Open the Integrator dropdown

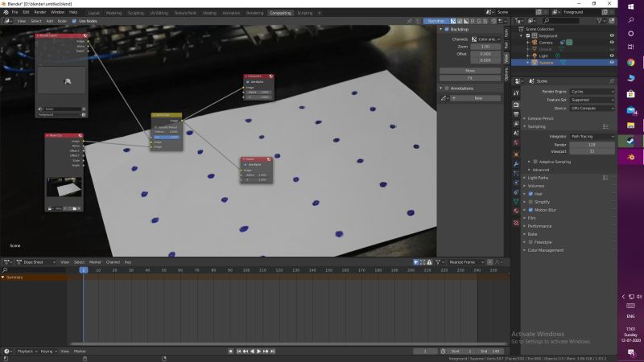pyautogui.click(x=592, y=136)
